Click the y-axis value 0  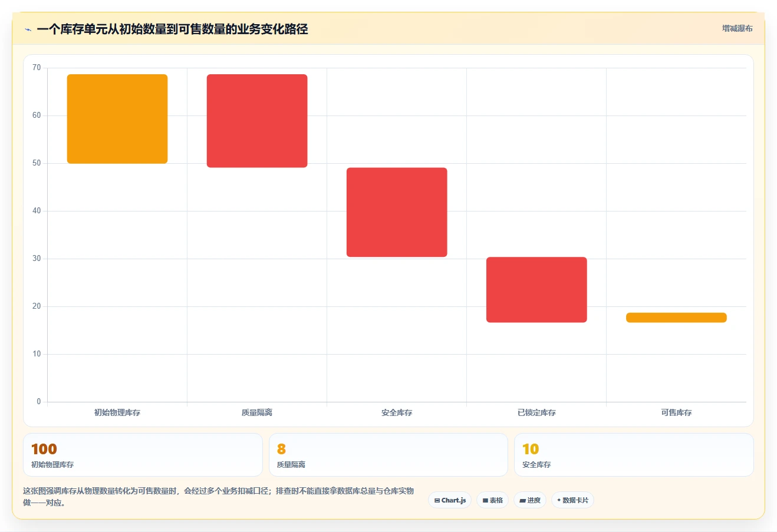point(39,402)
